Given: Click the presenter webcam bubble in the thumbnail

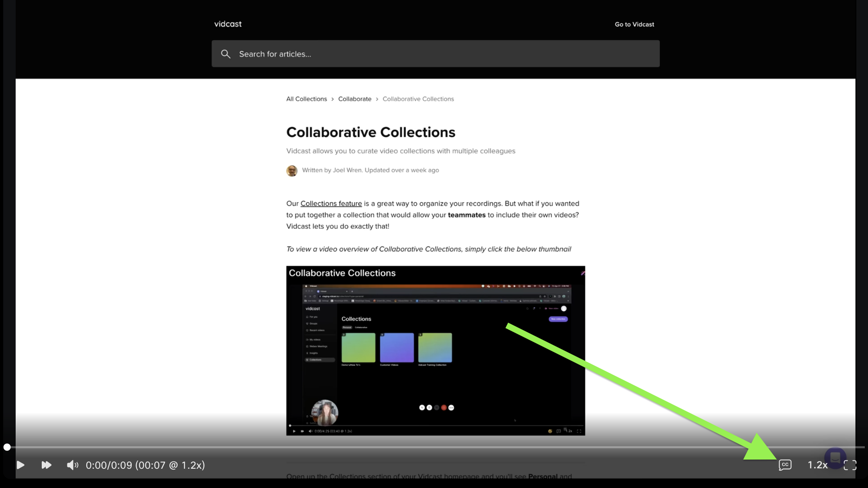Looking at the screenshot, I should tap(325, 413).
